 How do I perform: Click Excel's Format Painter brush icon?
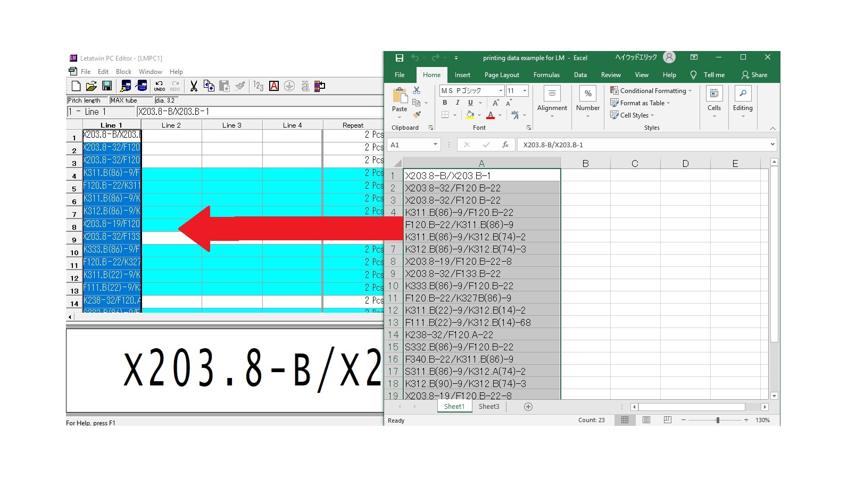click(417, 114)
